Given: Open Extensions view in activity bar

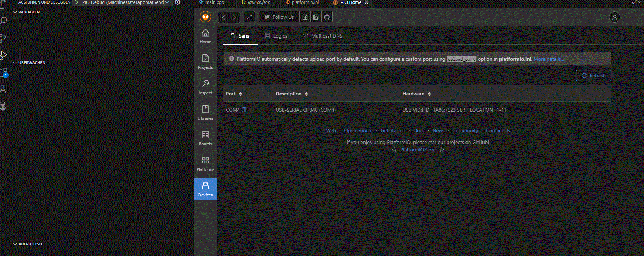Looking at the screenshot, I should click(4, 73).
